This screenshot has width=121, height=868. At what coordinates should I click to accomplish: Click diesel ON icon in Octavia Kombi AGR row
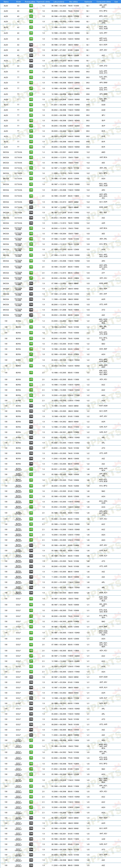[31, 299]
